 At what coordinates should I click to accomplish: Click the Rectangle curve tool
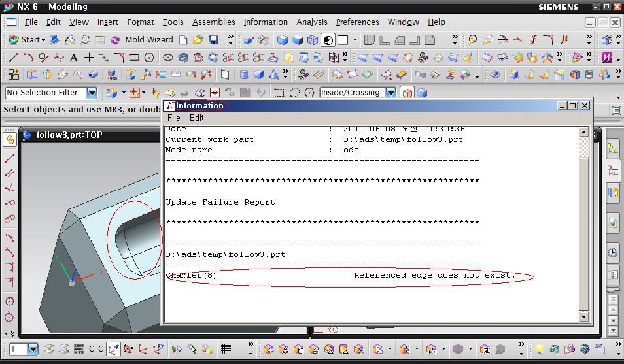(134, 58)
